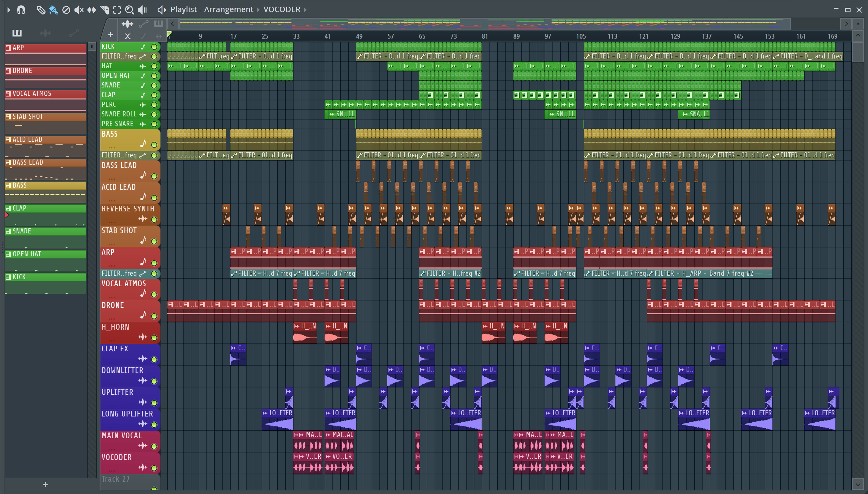This screenshot has height=494, width=868.
Task: Open the VOCODER breadcrumb menu
Action: coord(281,10)
